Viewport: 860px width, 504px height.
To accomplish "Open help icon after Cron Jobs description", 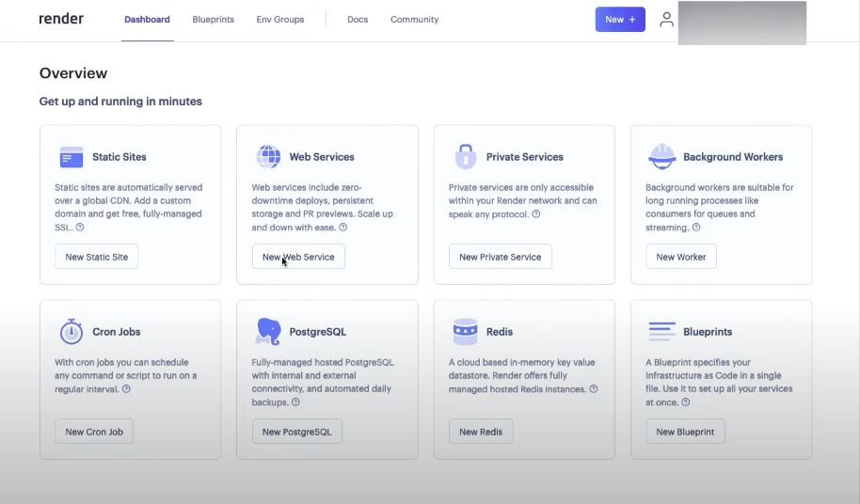I will coord(126,389).
